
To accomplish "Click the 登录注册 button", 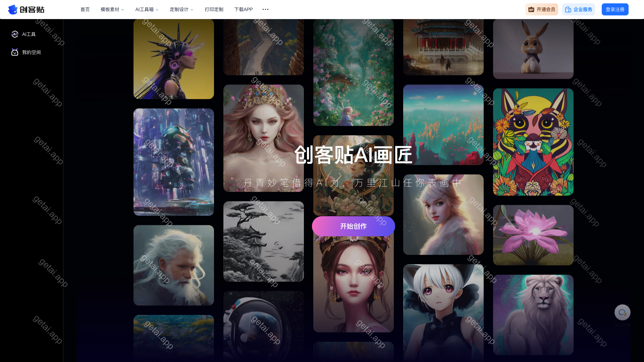I will coord(615,9).
